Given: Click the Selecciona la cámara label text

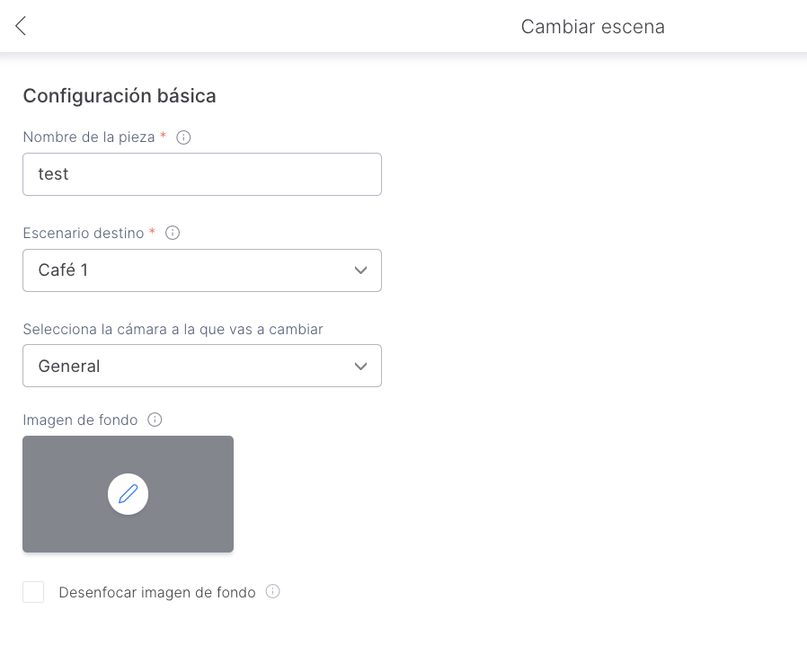Looking at the screenshot, I should pos(173,329).
